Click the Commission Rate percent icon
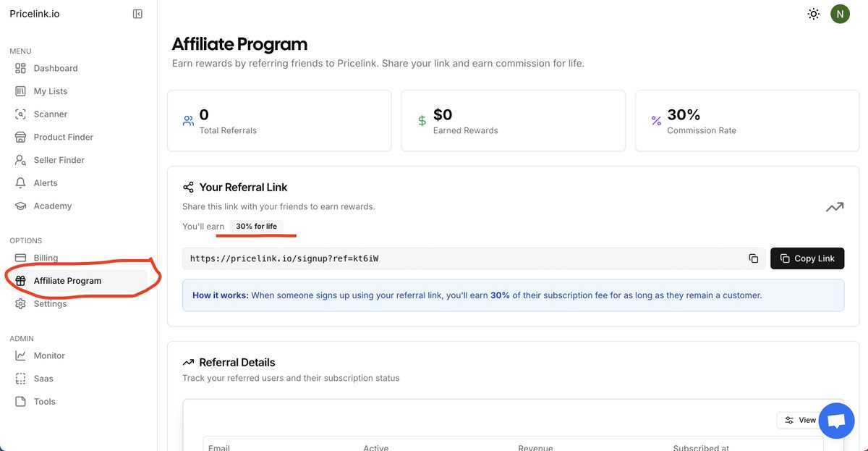This screenshot has width=868, height=451. pyautogui.click(x=656, y=121)
